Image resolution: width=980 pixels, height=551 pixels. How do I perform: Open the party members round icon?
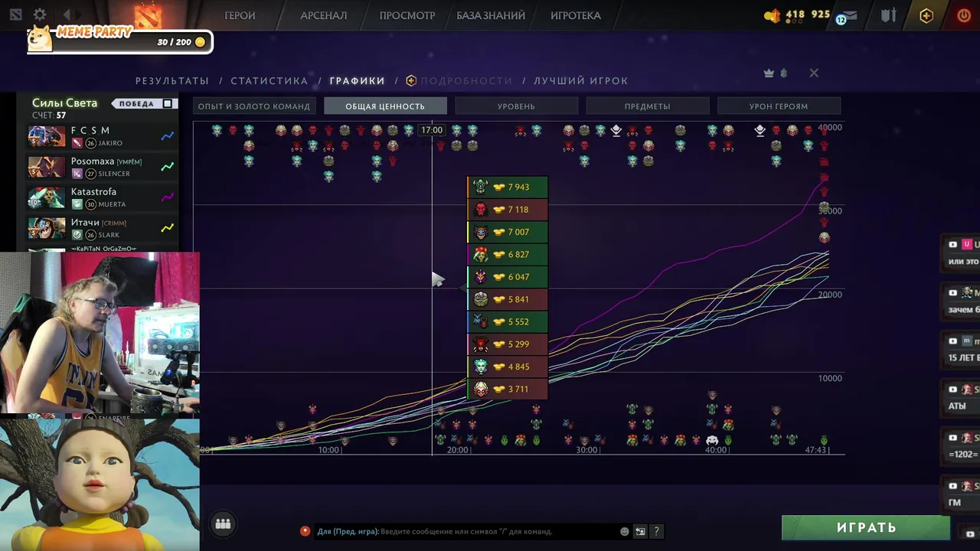223,524
